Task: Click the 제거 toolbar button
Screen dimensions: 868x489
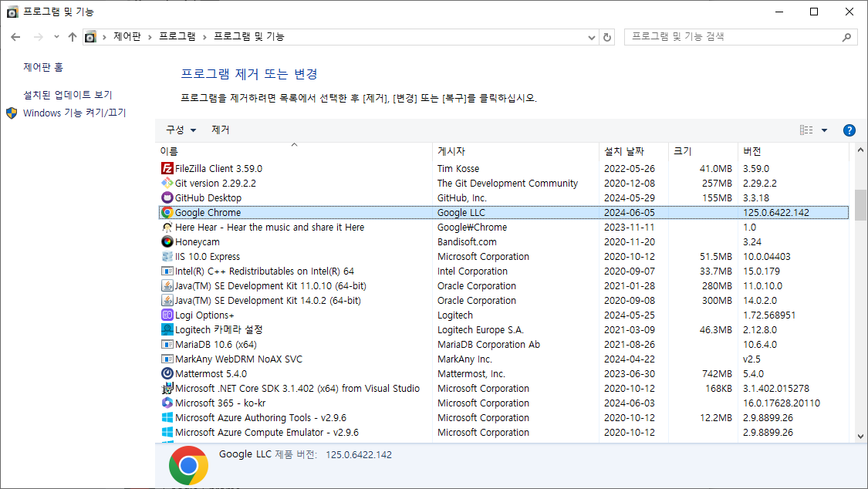Action: click(221, 130)
